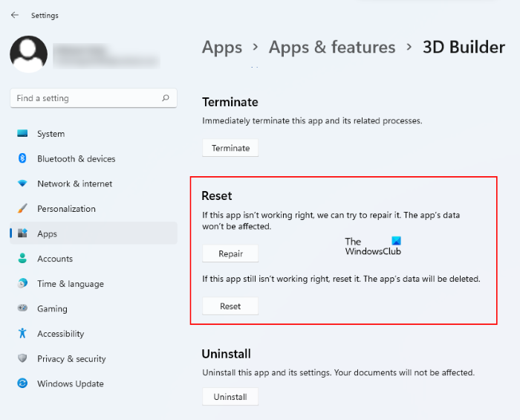The height and width of the screenshot is (420, 520).
Task: Click the Uninstall button
Action: coord(230,397)
